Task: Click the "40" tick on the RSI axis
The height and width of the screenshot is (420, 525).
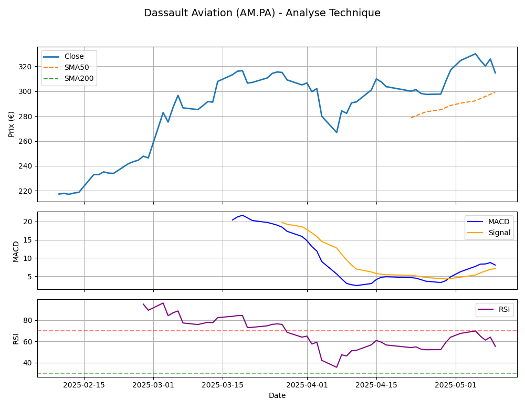Action: coord(28,363)
